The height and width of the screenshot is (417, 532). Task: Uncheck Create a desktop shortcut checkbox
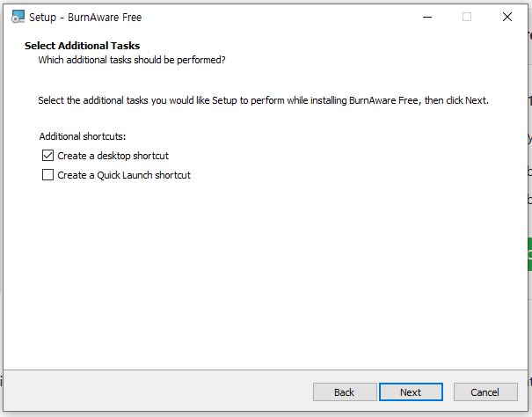click(x=47, y=156)
